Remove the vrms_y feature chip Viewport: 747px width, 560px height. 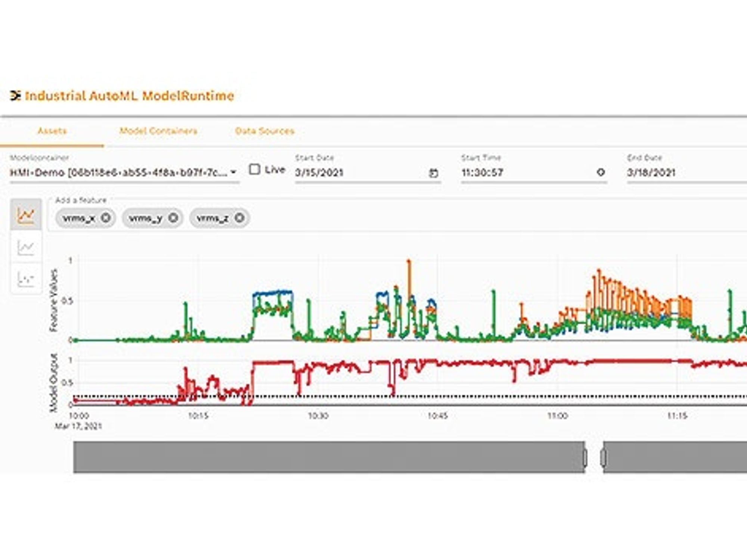(x=173, y=218)
